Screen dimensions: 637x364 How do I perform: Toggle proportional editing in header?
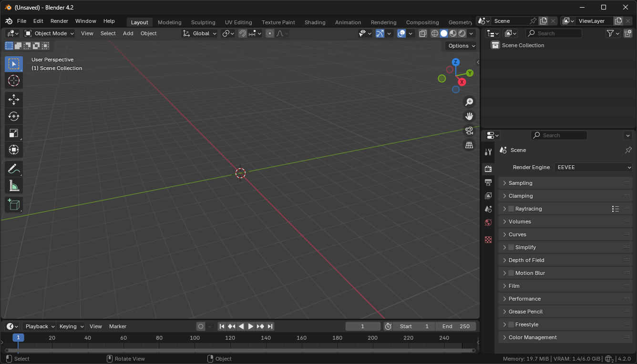tap(270, 33)
